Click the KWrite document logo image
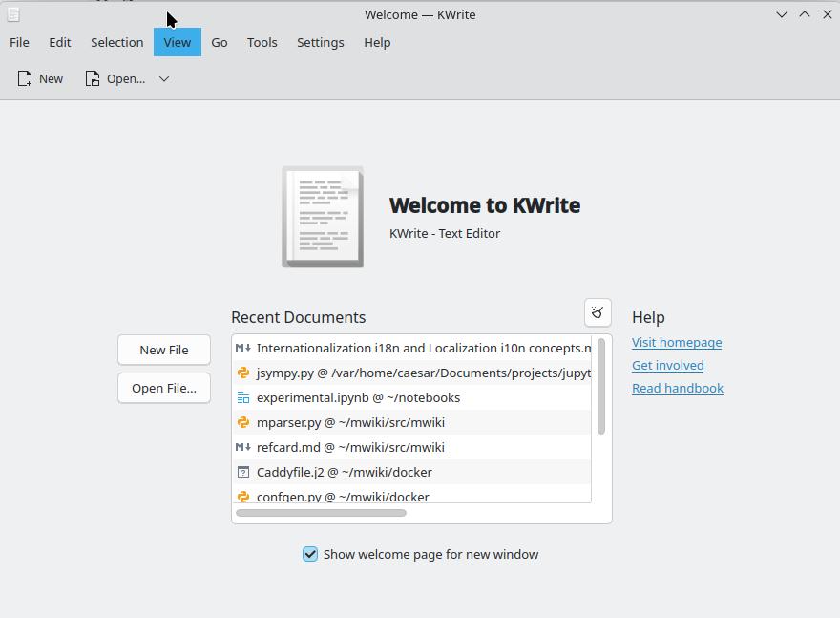 tap(323, 217)
